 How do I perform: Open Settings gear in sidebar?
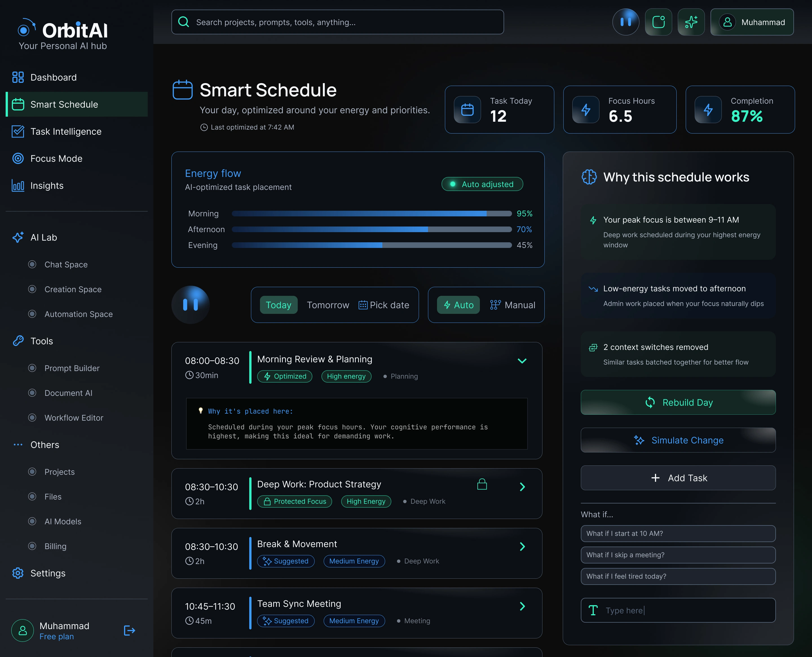18,573
